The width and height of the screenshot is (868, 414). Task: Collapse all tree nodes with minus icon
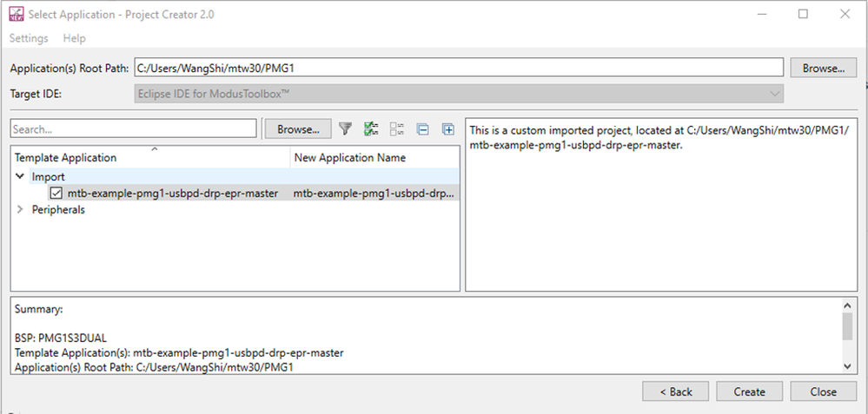[422, 128]
